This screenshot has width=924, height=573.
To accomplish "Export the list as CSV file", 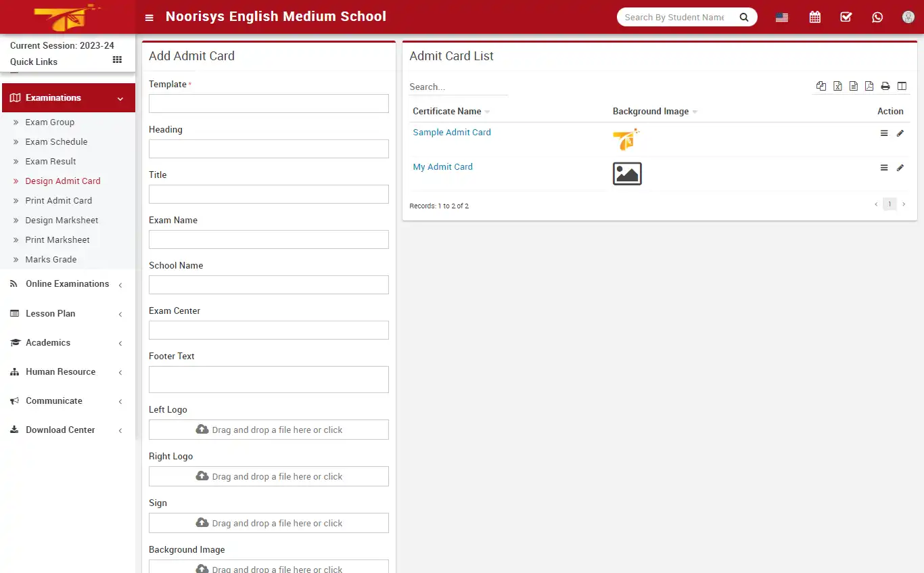I will (853, 86).
